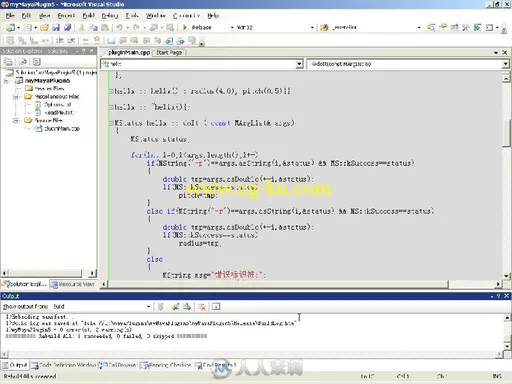
Task: Open the Find combo box dropdown arrow
Action: [419, 27]
